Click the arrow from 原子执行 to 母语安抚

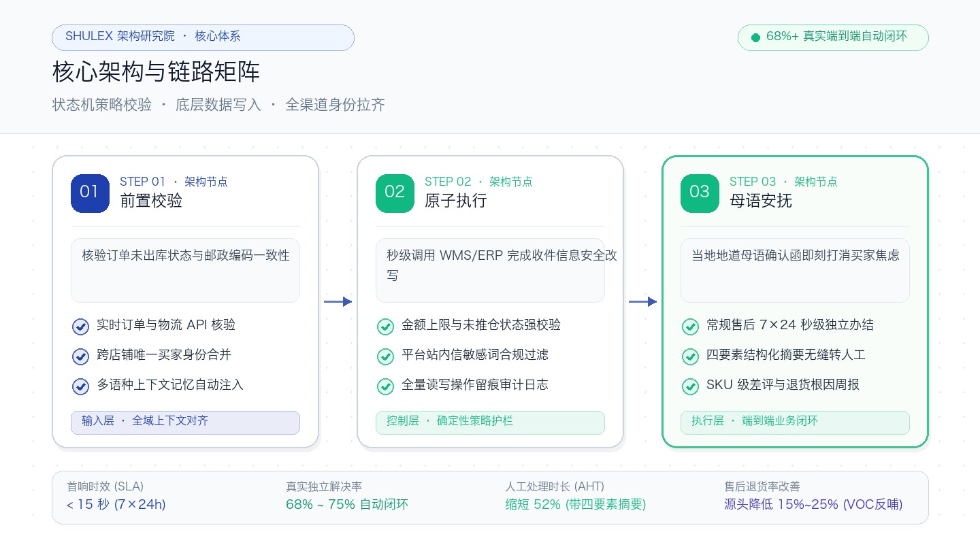[x=642, y=301]
